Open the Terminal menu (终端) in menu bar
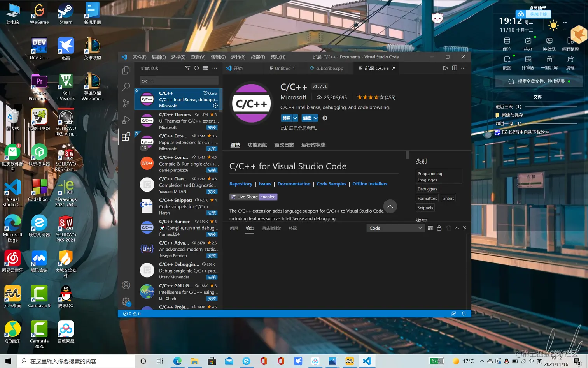The width and height of the screenshot is (588, 368). click(x=258, y=57)
